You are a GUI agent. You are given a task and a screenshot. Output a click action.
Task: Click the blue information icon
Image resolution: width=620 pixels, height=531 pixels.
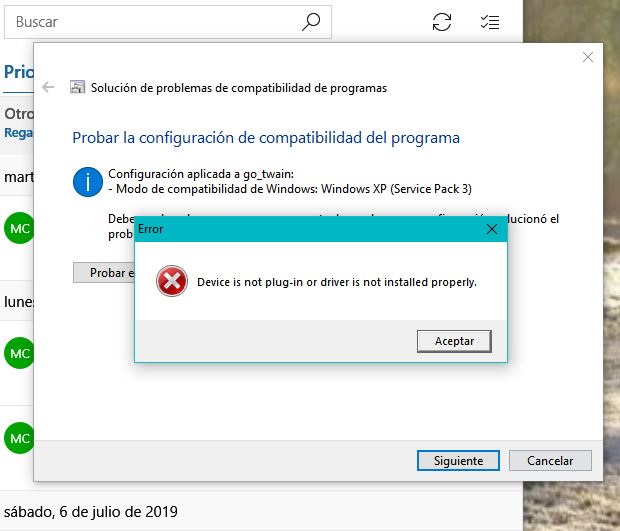coord(88,182)
